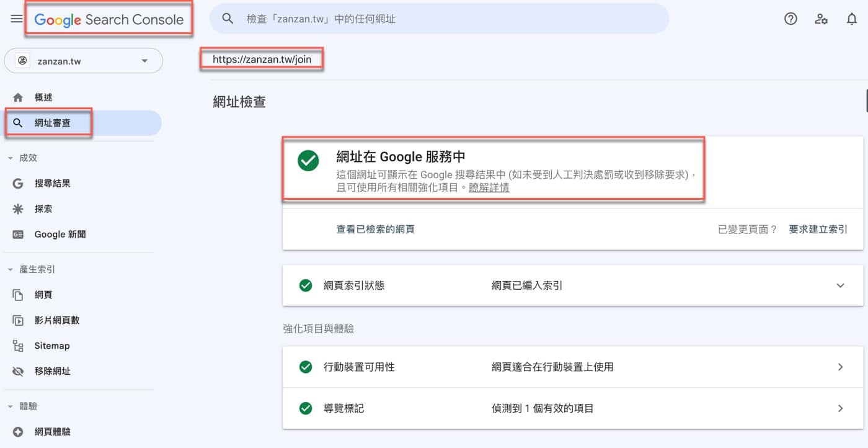Focus the URL inspection search field
Viewport: 868px width, 448px height.
[439, 19]
